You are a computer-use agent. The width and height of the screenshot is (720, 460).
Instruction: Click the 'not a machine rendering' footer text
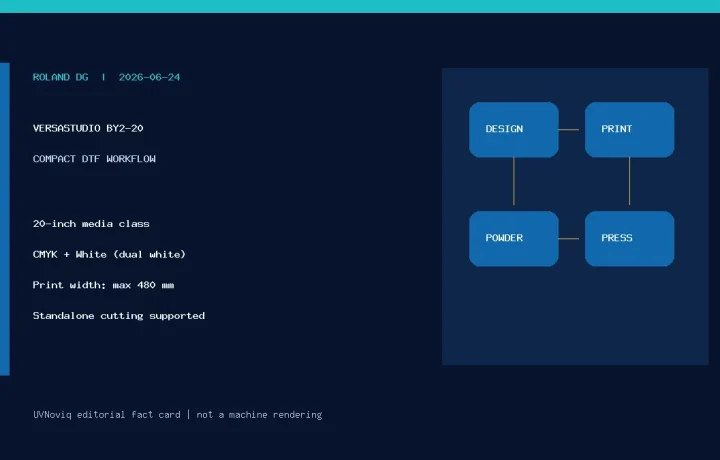[259, 415]
